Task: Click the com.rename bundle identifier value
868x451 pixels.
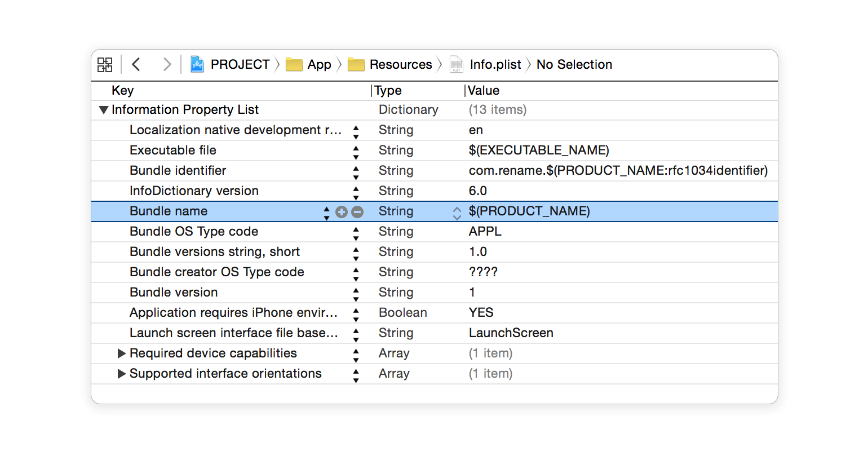Action: 618,171
